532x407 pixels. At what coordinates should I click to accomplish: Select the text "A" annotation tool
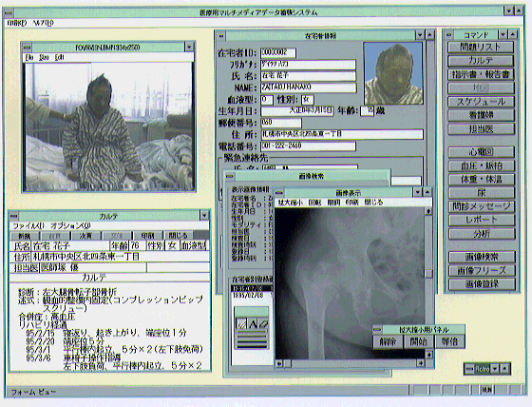[x=252, y=323]
